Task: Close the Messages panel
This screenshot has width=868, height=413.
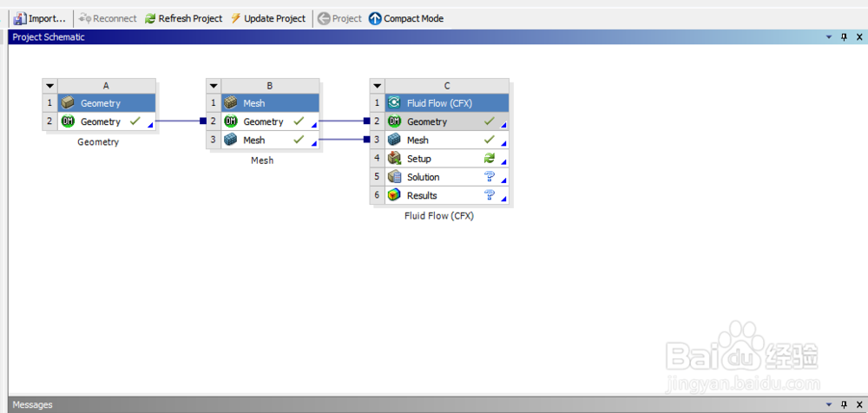Action: pyautogui.click(x=859, y=404)
